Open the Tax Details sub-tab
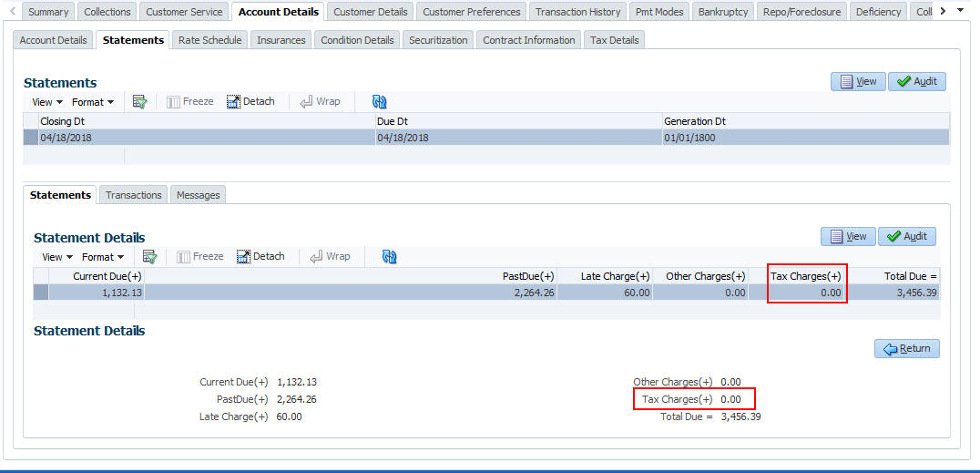980x473 pixels. coord(615,40)
